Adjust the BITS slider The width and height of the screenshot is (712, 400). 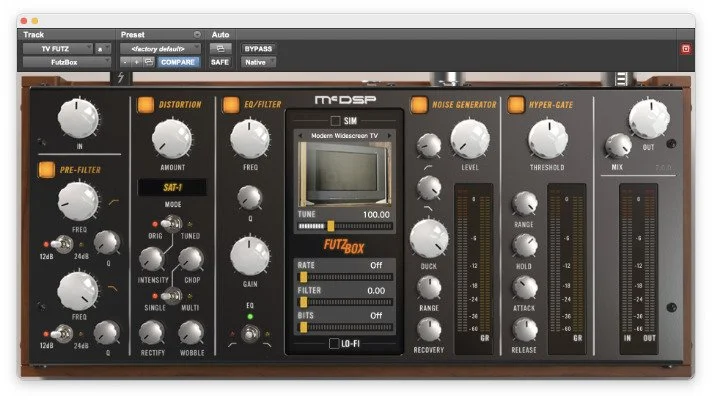(345, 327)
